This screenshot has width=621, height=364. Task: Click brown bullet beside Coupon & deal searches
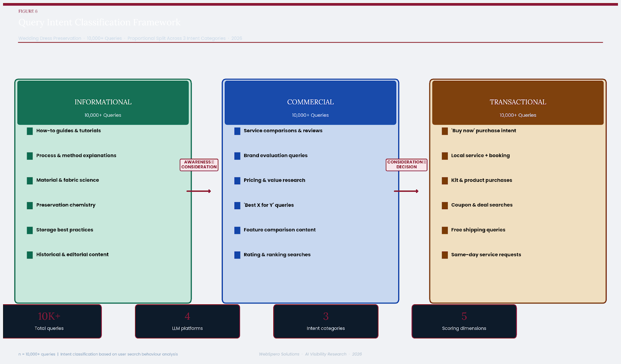[445, 206]
